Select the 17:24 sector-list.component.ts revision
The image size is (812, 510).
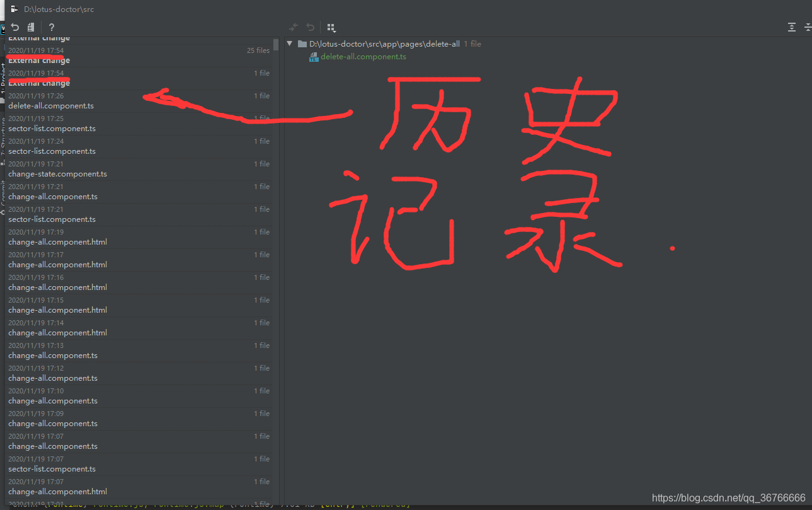tap(139, 146)
